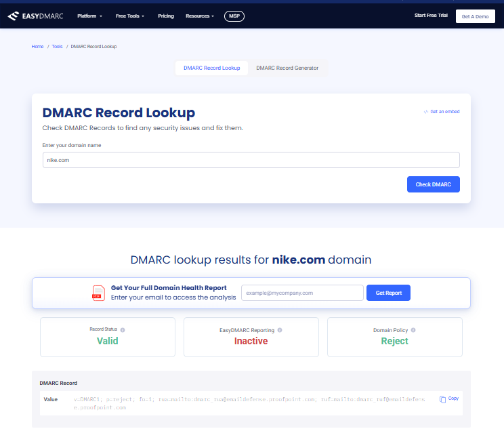The height and width of the screenshot is (429, 504).
Task: Click the PDF report icon
Action: click(x=99, y=293)
